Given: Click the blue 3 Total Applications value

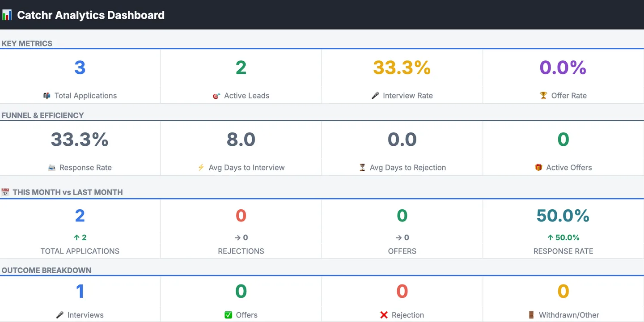Looking at the screenshot, I should [x=80, y=68].
